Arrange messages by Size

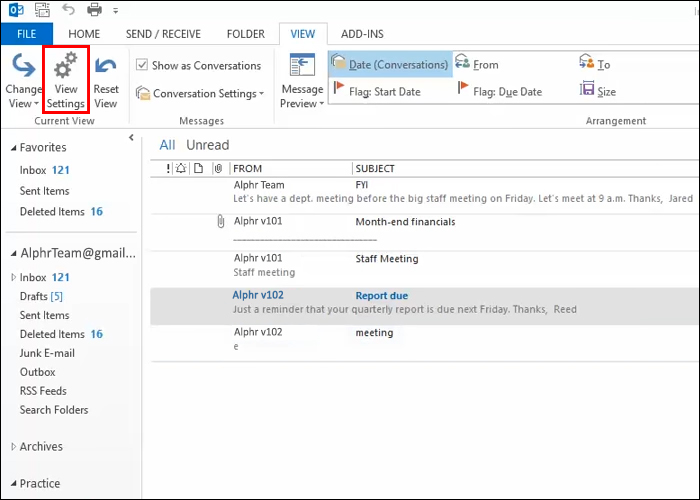pyautogui.click(x=598, y=92)
